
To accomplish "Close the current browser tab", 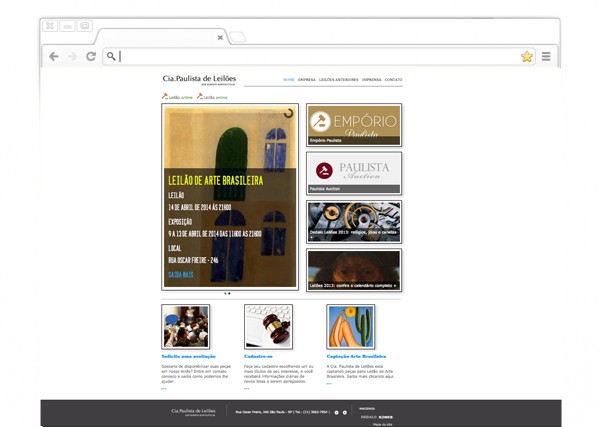I will click(x=220, y=38).
